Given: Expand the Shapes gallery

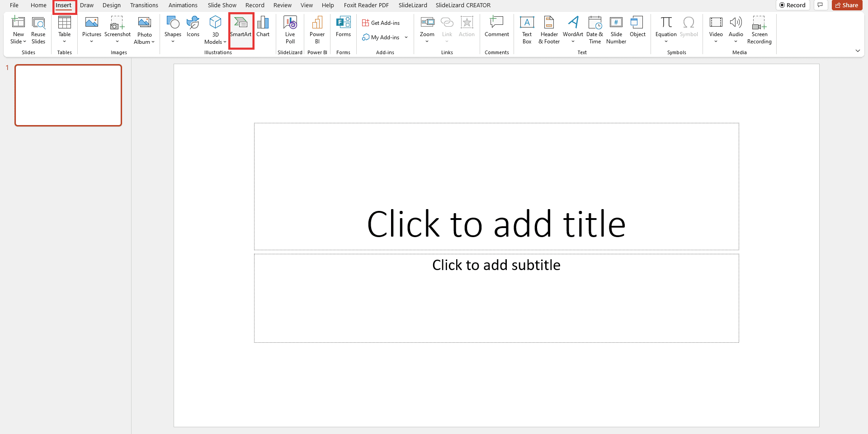Looking at the screenshot, I should click(x=173, y=41).
